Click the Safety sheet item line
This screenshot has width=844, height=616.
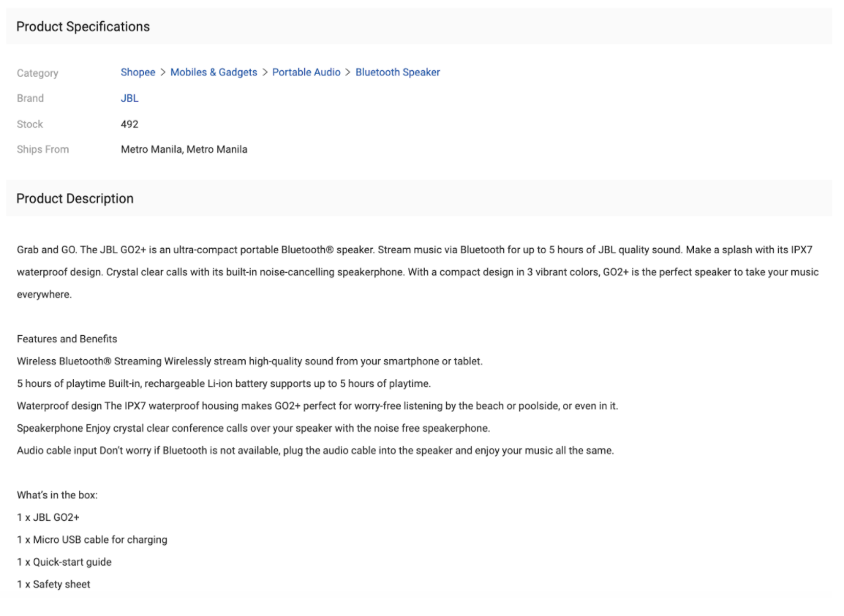[x=53, y=584]
